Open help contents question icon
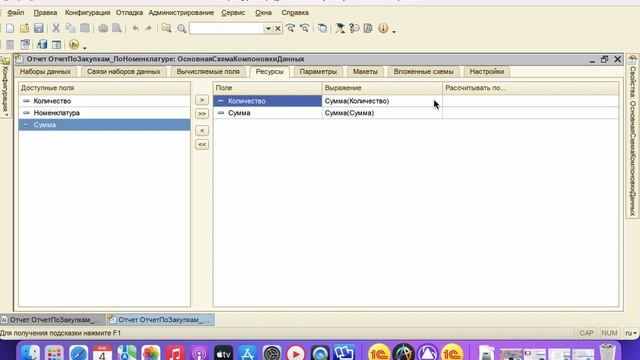The image size is (640, 360). 354,28
